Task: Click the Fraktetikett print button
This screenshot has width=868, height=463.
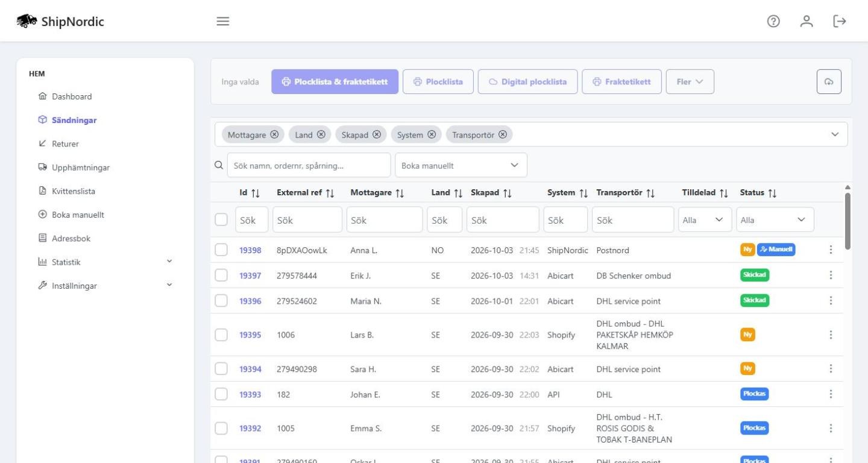Action: [x=621, y=81]
